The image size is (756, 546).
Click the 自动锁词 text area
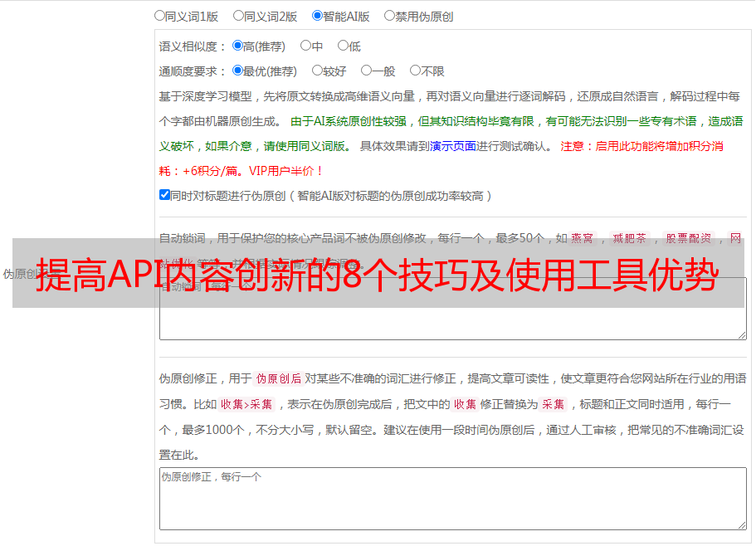pos(452,319)
